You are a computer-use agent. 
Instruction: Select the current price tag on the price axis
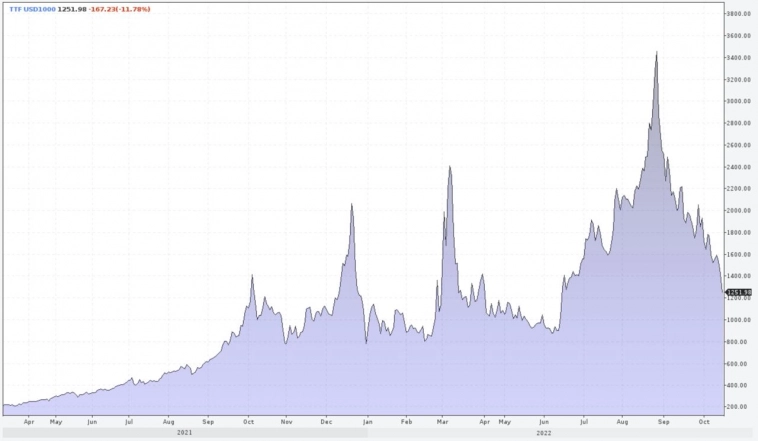point(737,292)
